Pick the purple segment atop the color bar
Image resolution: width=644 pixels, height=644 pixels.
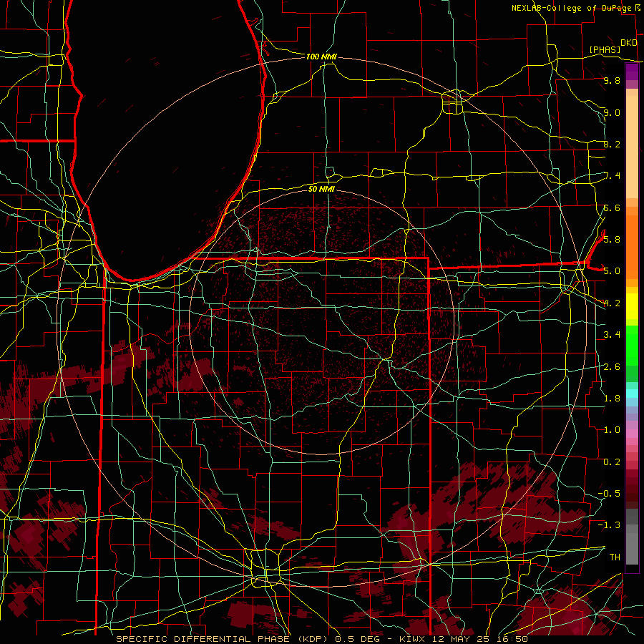click(632, 72)
